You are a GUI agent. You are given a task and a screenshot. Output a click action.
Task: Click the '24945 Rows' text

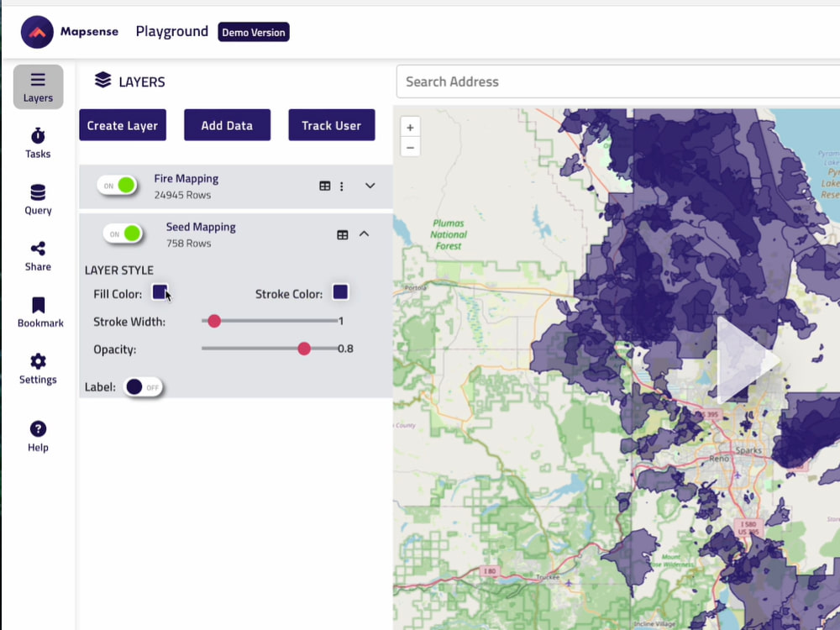[182, 195]
